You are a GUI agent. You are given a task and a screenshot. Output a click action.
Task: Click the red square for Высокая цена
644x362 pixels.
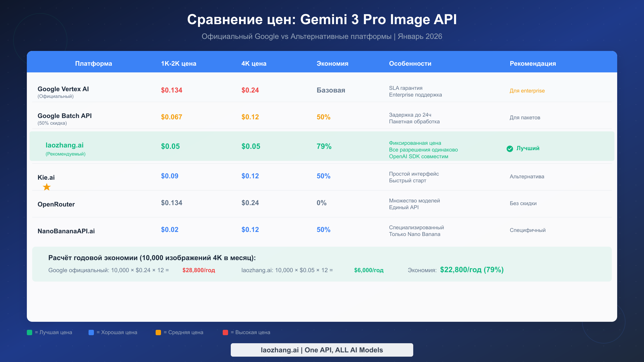coord(225,332)
